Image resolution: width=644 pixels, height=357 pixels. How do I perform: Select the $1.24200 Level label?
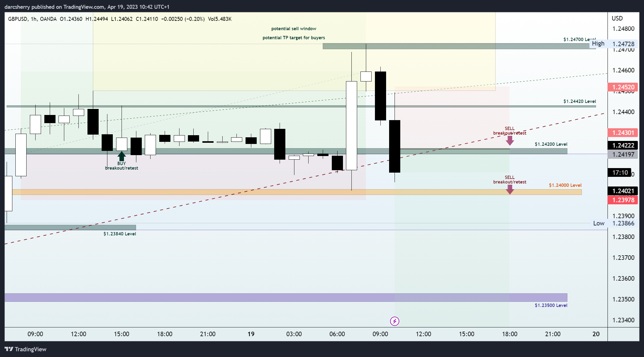tap(551, 144)
